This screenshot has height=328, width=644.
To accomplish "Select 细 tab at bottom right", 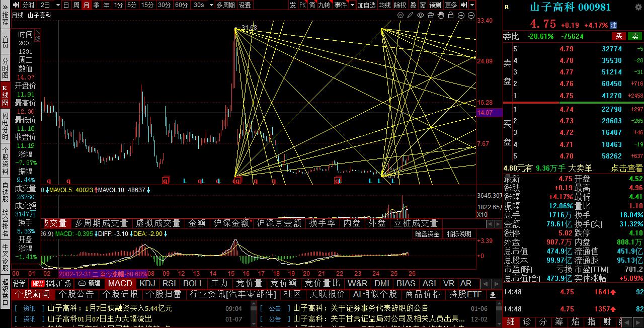I will click(511, 322).
